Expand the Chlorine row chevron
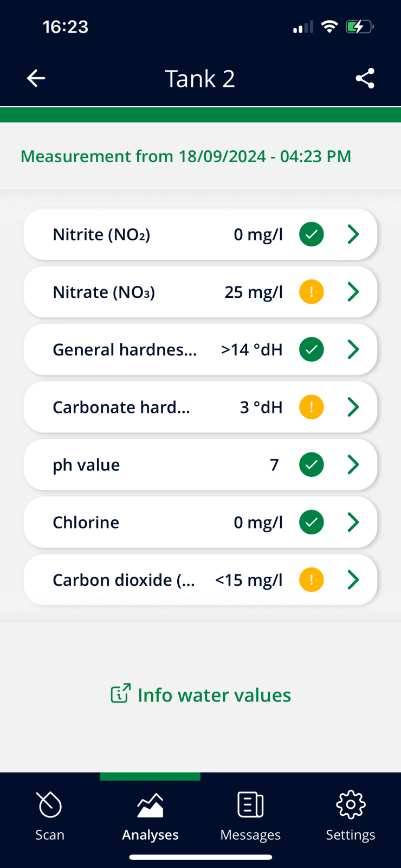This screenshot has width=401, height=868. (x=353, y=522)
